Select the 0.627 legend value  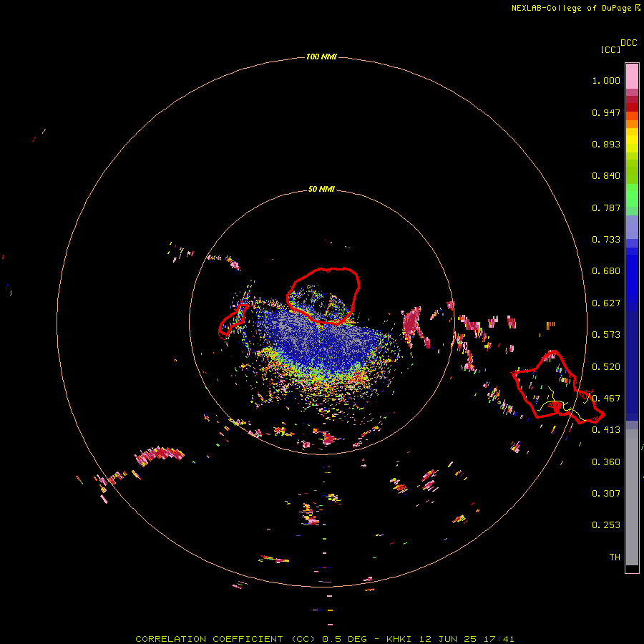(606, 303)
